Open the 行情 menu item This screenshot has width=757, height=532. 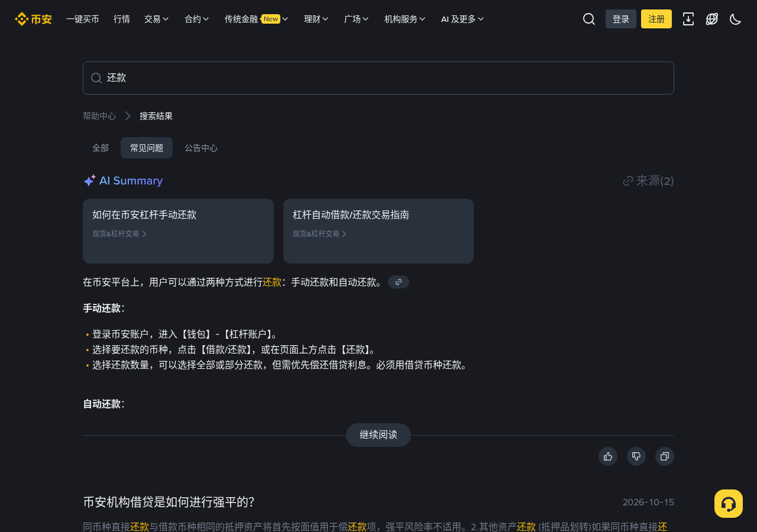pyautogui.click(x=122, y=19)
